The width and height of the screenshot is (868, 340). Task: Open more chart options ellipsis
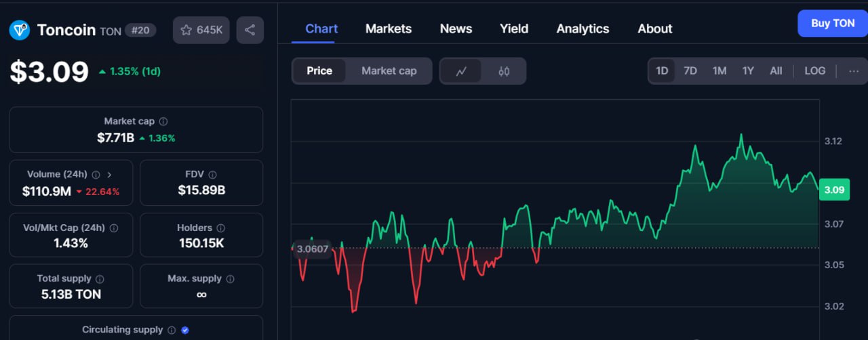click(854, 71)
